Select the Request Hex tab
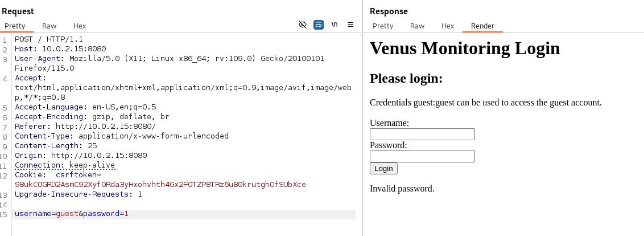644x236 pixels. coord(80,26)
